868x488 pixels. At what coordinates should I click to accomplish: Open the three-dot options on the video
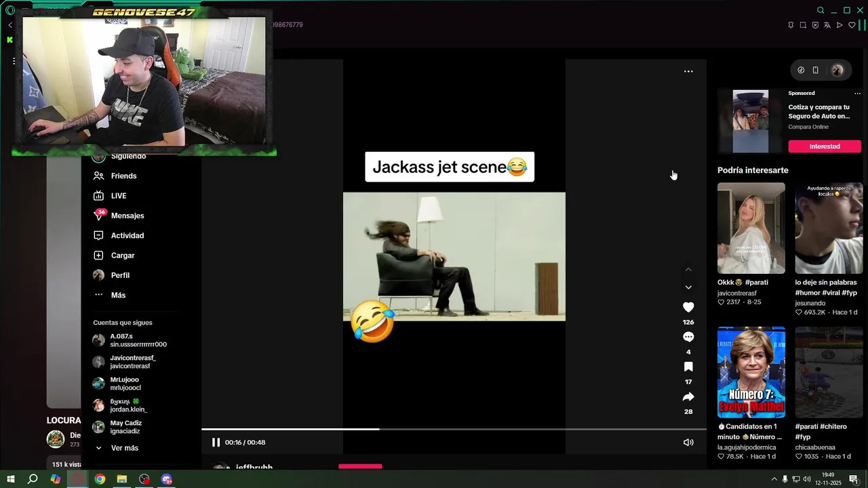click(x=688, y=71)
